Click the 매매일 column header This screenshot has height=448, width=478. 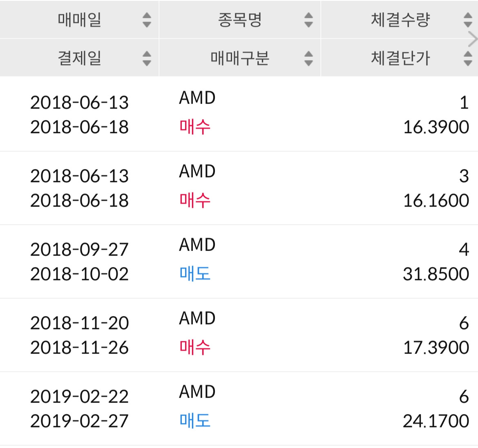pyautogui.click(x=79, y=20)
